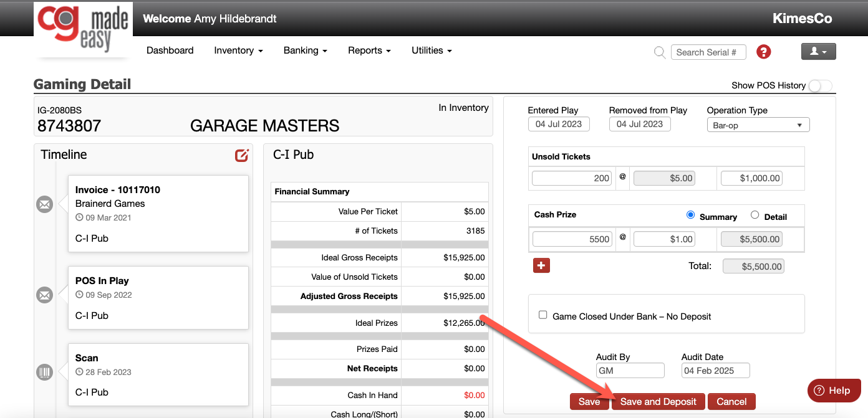Click the unsold tickets $1,000.00 total field
The height and width of the screenshot is (418, 868).
pyautogui.click(x=751, y=178)
